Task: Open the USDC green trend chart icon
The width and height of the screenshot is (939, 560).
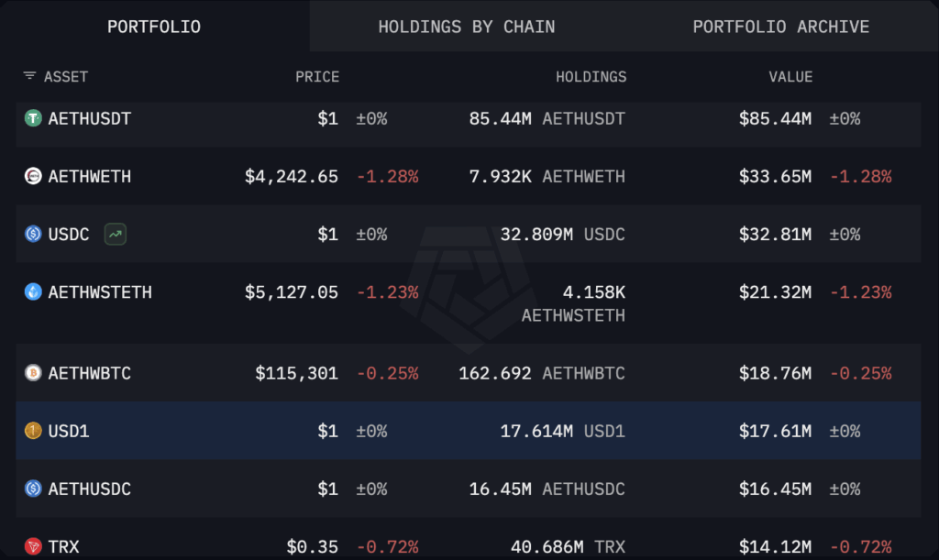Action: click(115, 234)
